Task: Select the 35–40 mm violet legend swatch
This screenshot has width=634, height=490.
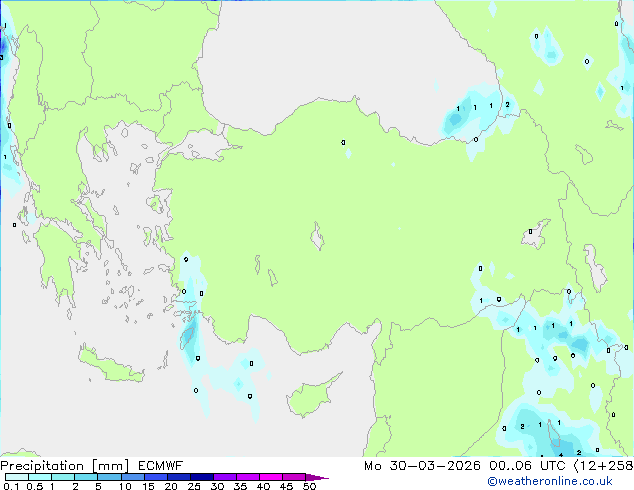Action: (x=247, y=477)
